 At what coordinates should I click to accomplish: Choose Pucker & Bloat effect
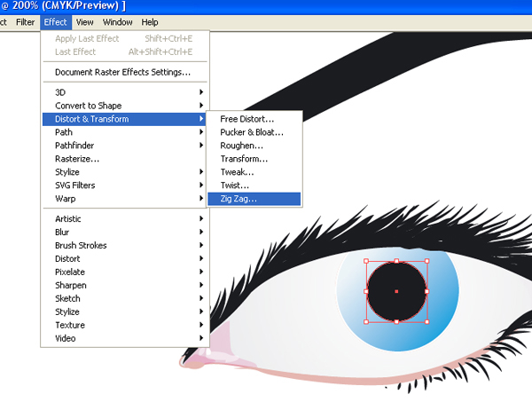pyautogui.click(x=254, y=132)
